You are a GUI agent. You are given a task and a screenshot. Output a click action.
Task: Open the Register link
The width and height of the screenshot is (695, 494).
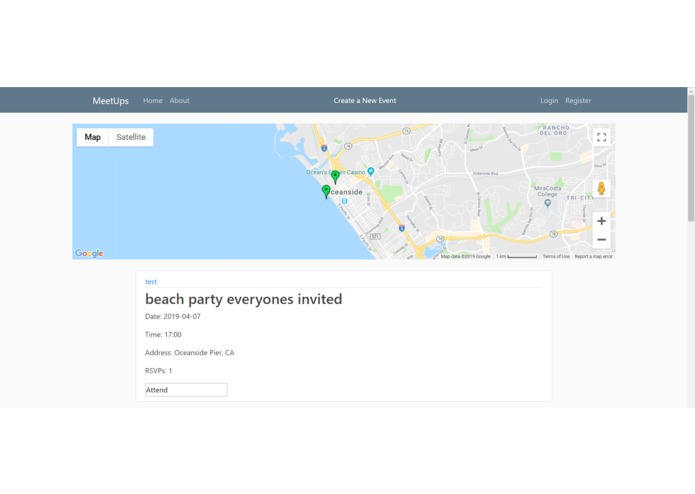click(578, 101)
